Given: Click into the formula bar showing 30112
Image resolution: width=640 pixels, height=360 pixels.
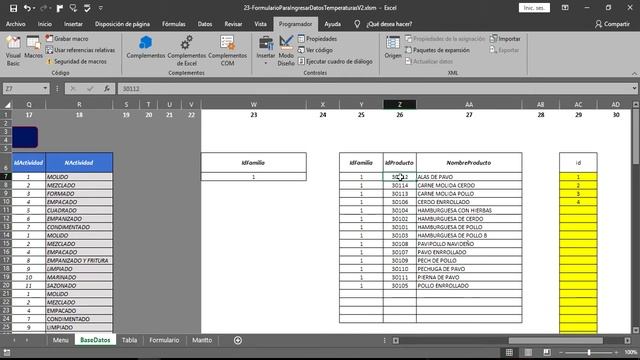Looking at the screenshot, I should (373, 89).
